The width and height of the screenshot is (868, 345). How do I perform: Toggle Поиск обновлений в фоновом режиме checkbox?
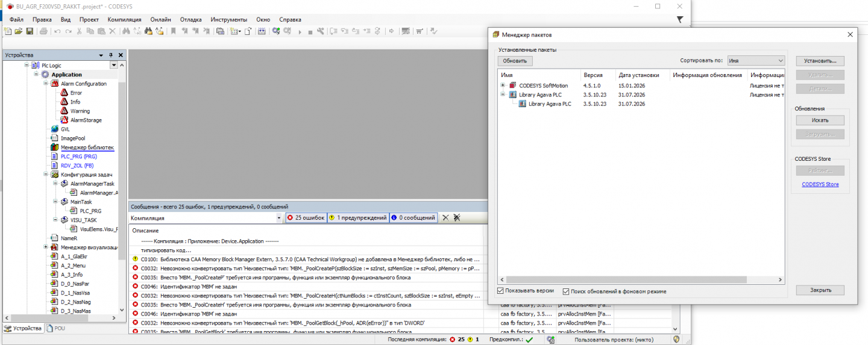point(566,291)
